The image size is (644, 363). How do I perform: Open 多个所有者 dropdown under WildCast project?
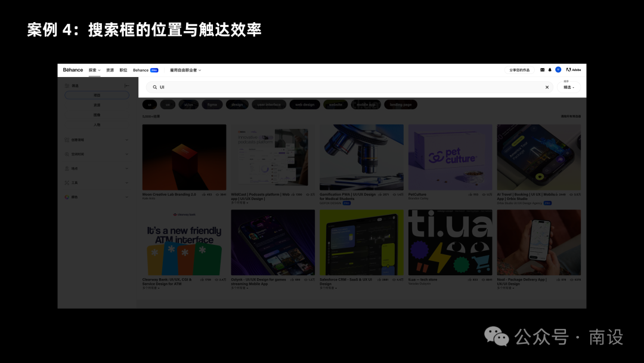coord(240,202)
